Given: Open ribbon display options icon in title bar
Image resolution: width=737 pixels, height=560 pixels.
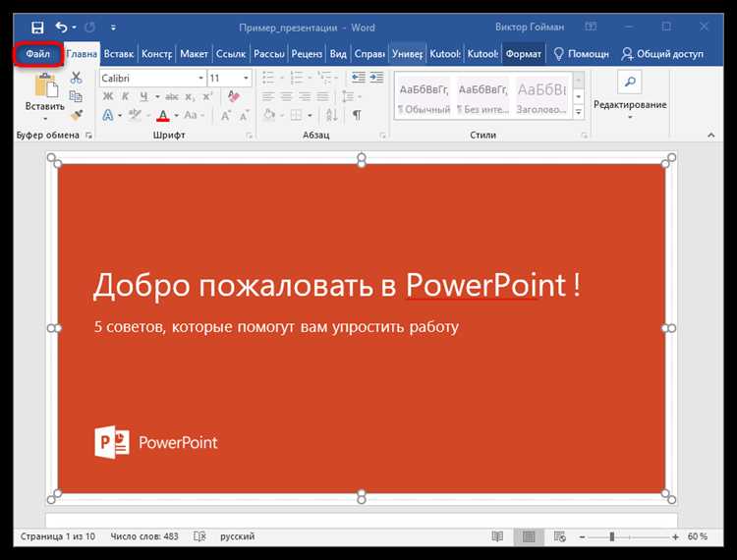Looking at the screenshot, I should pyautogui.click(x=591, y=27).
